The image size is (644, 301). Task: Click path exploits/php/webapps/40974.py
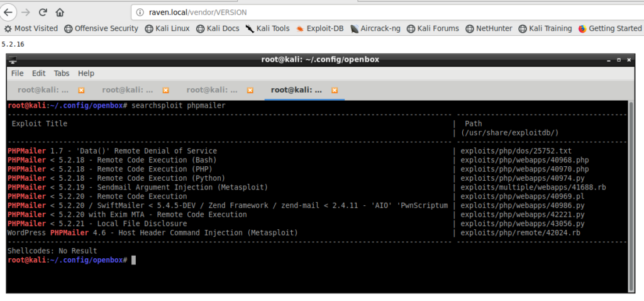(x=523, y=178)
